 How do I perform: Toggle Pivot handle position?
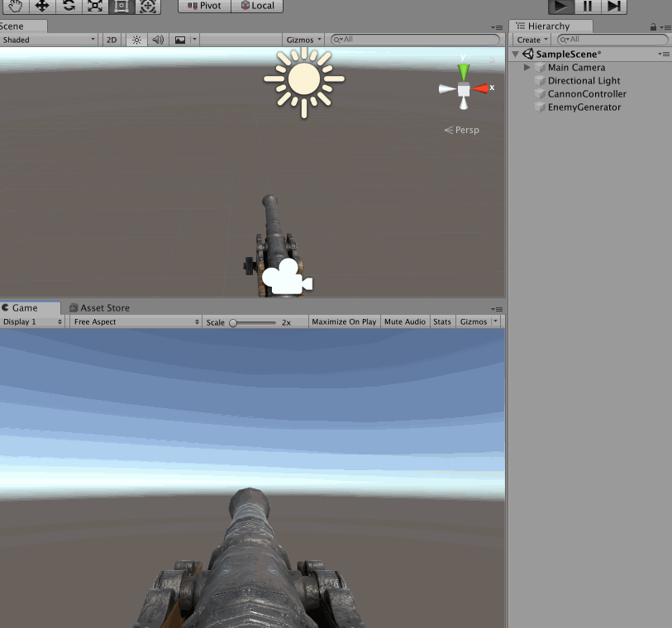[204, 6]
